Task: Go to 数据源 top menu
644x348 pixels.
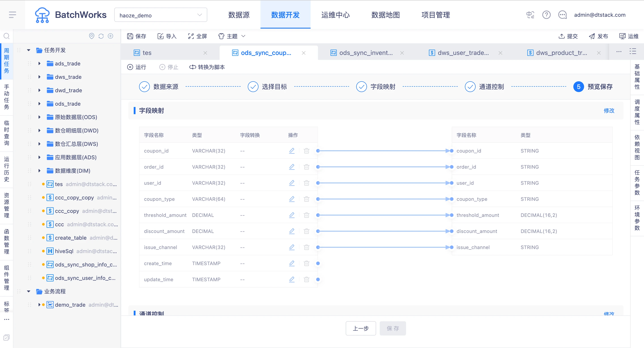Action: (x=239, y=15)
